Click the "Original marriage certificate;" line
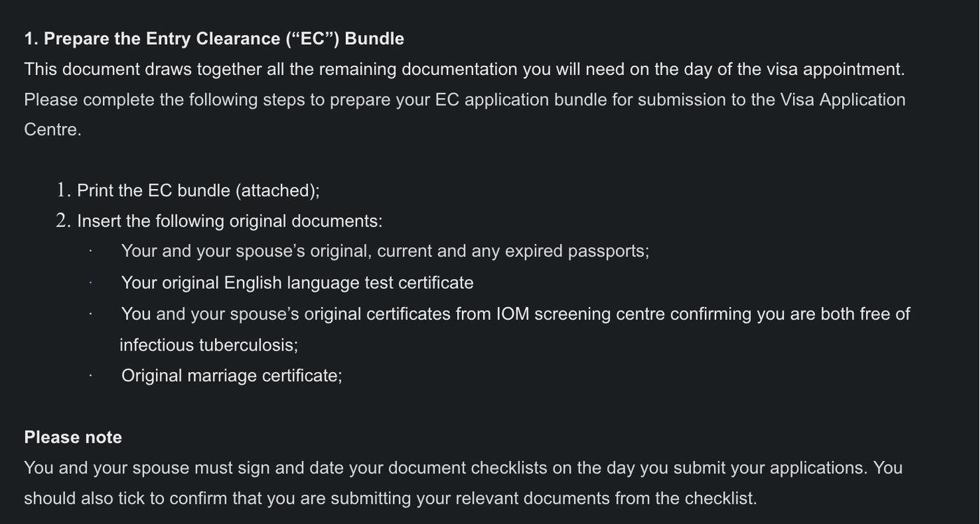Image resolution: width=980 pixels, height=524 pixels. point(232,376)
